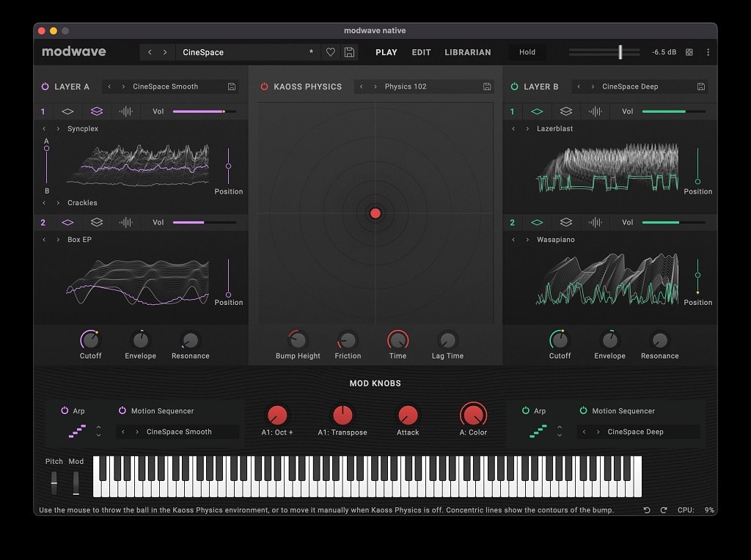
Task: Click the undo arrow in status bar
Action: pos(647,510)
